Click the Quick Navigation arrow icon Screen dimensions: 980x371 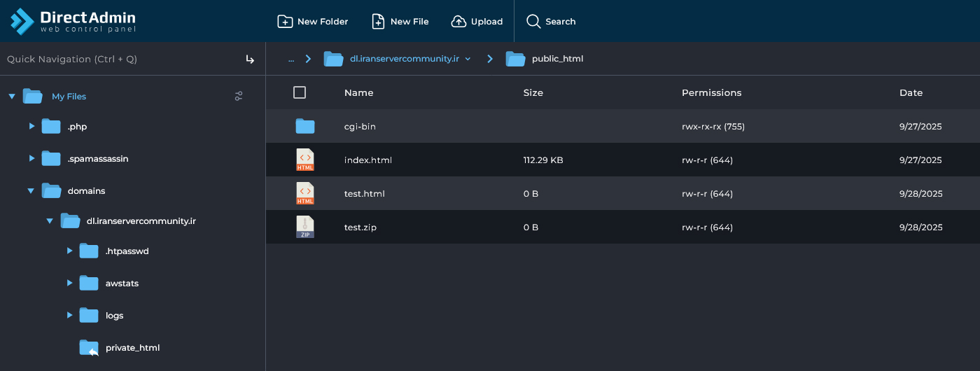250,59
